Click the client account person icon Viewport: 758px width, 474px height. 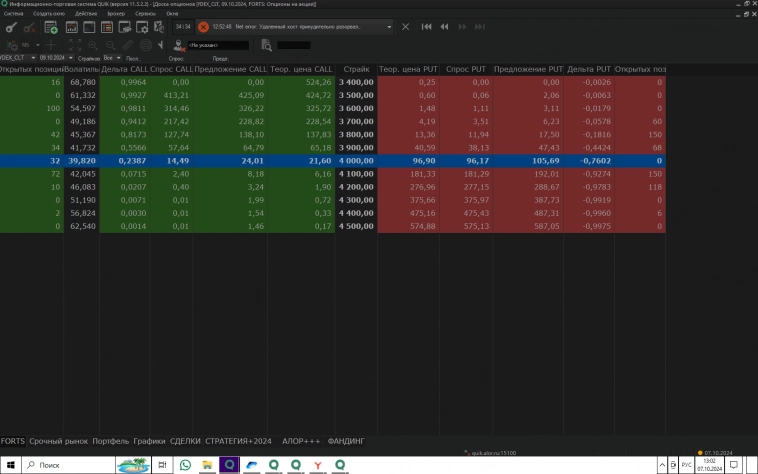pos(178,45)
